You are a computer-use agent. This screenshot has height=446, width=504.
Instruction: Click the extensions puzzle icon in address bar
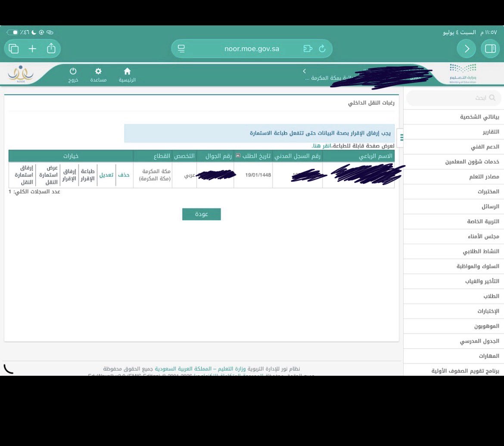click(308, 49)
